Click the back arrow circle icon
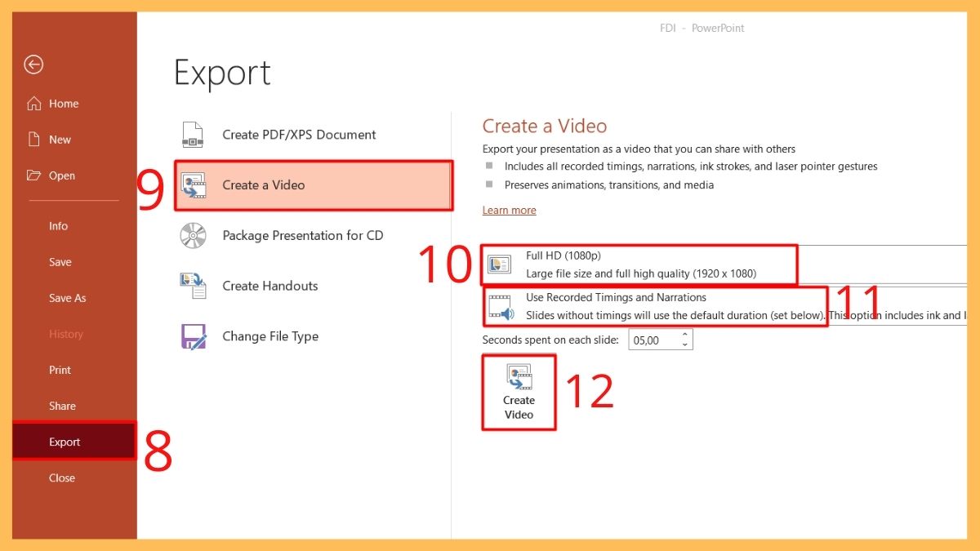This screenshot has height=551, width=980. click(33, 64)
